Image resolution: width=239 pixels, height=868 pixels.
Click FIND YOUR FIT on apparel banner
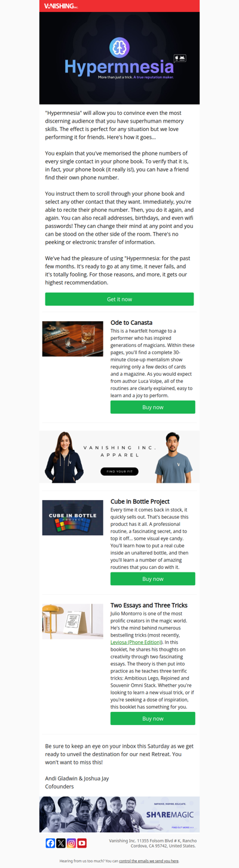pyautogui.click(x=119, y=471)
